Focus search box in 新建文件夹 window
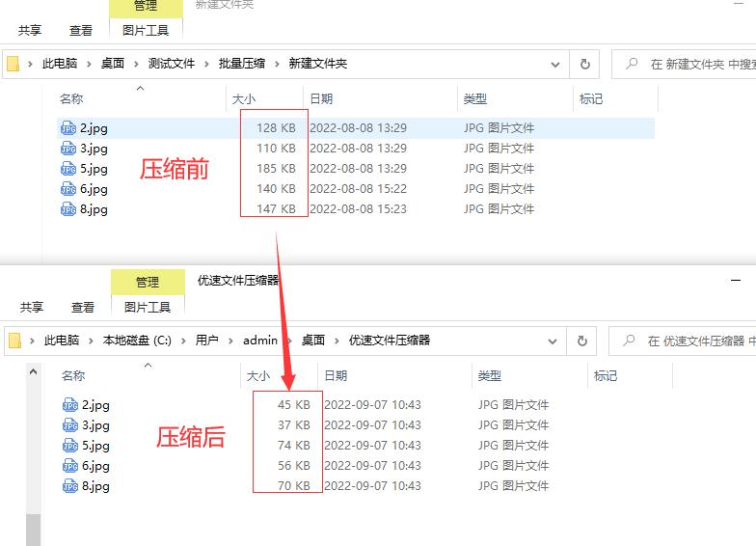Image resolution: width=756 pixels, height=546 pixels. [x=684, y=64]
